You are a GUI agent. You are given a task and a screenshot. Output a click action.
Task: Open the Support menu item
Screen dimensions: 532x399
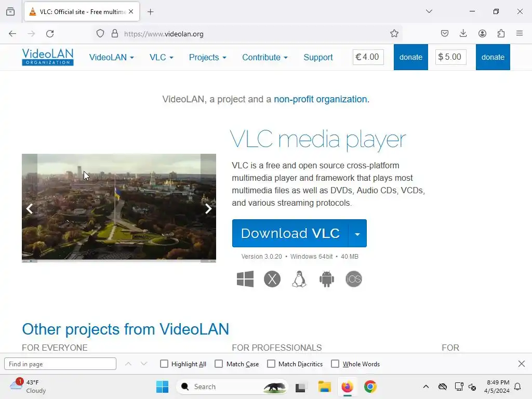318,57
